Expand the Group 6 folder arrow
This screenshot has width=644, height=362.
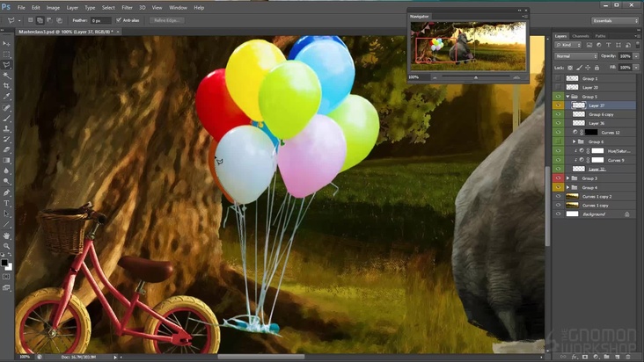(x=574, y=141)
